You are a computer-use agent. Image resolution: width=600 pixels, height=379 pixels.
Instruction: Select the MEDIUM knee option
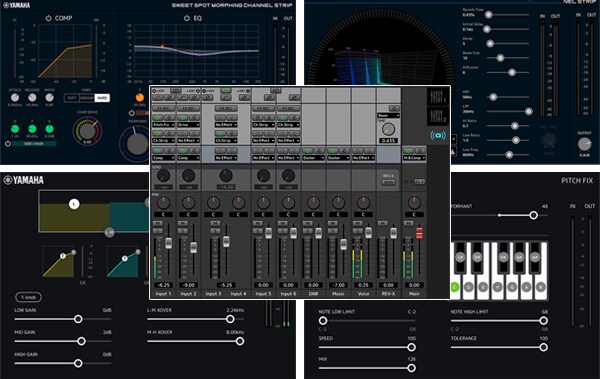[87, 98]
